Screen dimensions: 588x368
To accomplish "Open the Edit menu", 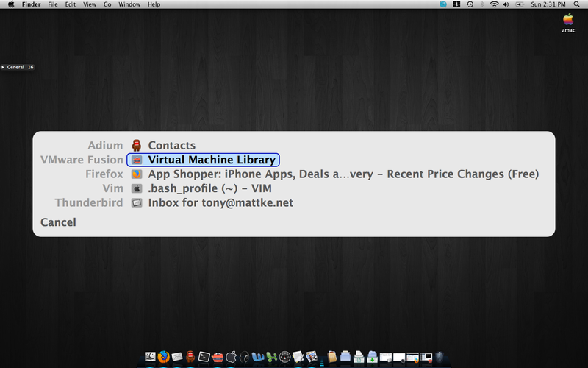I will (x=70, y=4).
